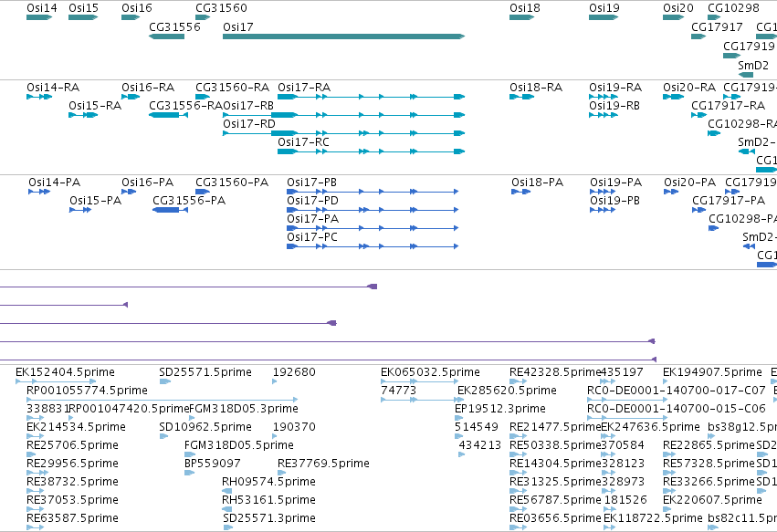Click EST BP559097 label

pos(213,464)
